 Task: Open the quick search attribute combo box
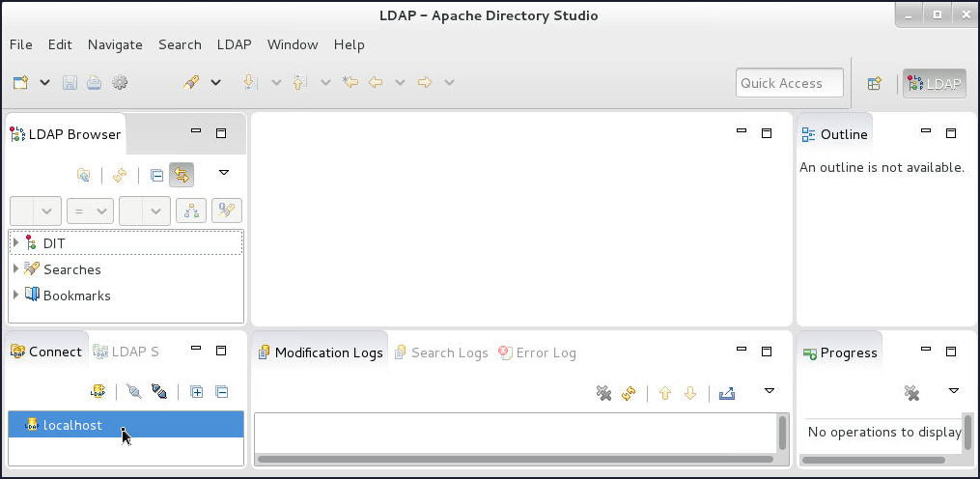(36, 211)
